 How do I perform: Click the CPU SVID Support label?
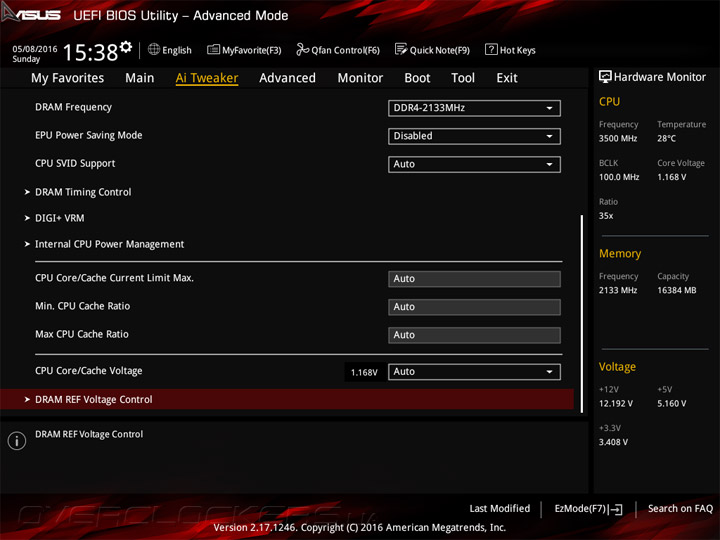click(x=75, y=163)
